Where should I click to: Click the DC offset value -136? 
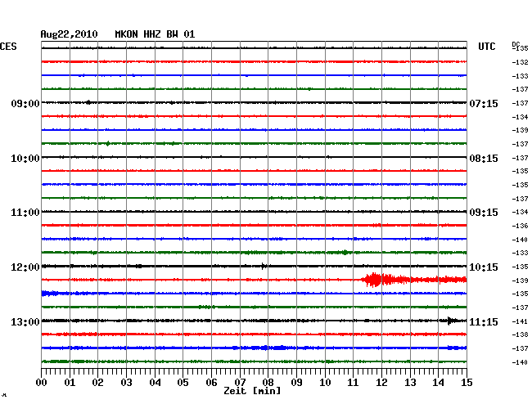(520, 226)
